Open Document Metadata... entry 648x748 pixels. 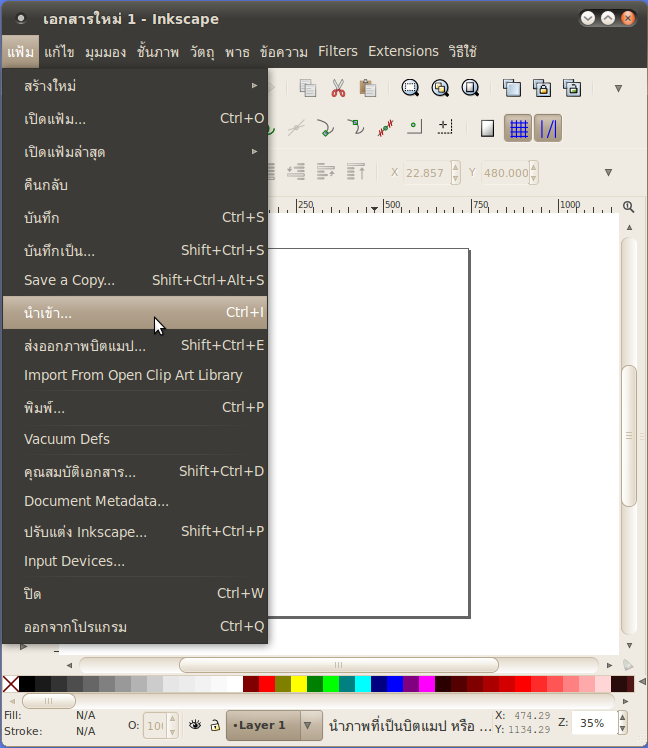(135, 501)
